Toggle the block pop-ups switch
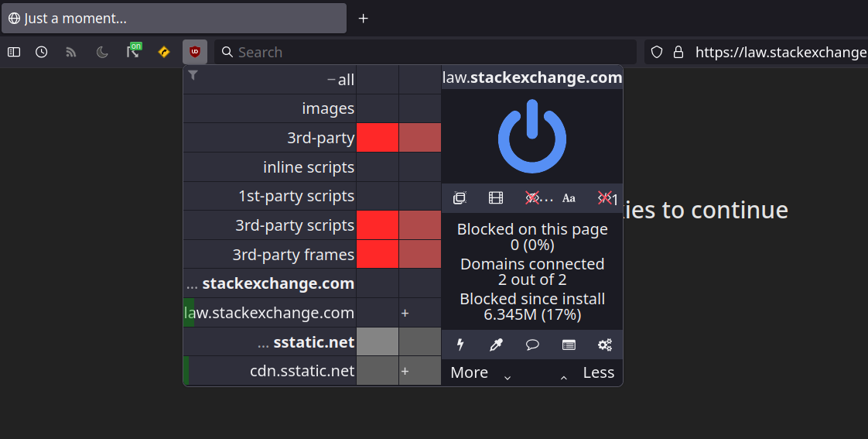The height and width of the screenshot is (439, 868). coord(460,198)
